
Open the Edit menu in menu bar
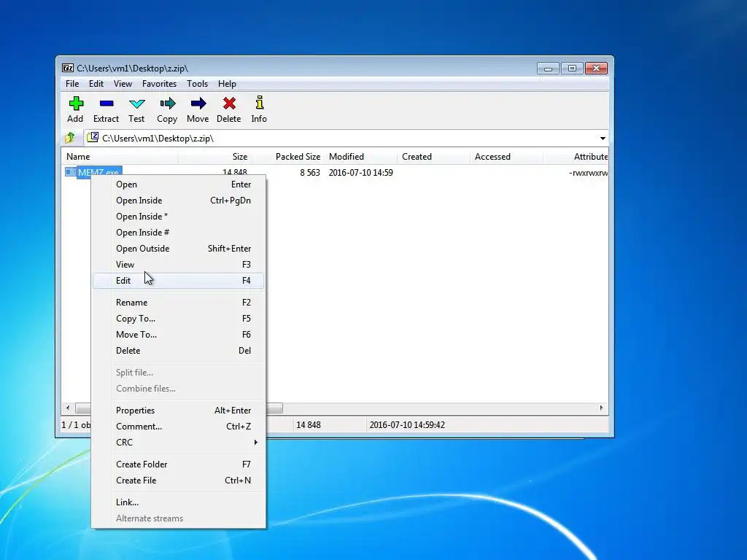(96, 84)
